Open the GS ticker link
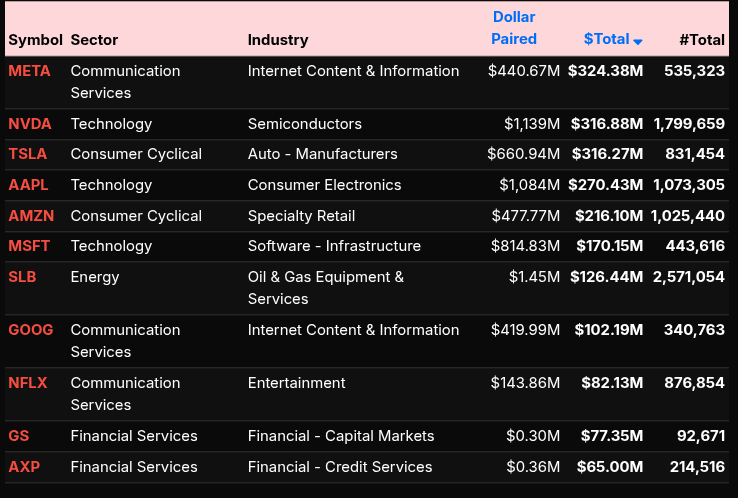This screenshot has width=738, height=498. pos(19,436)
